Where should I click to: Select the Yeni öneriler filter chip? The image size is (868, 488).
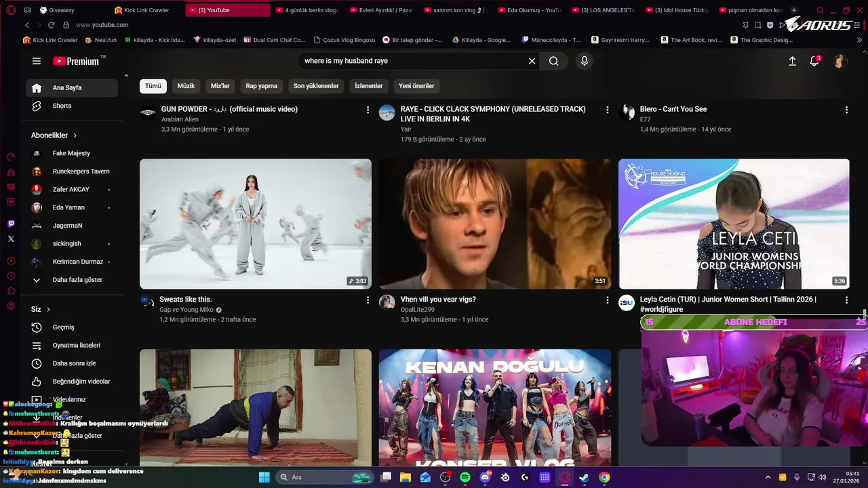(416, 86)
